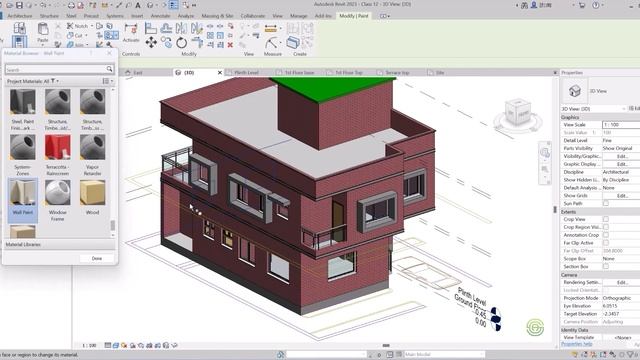Click the red Delete icon in Modify panel

[x=230, y=45]
